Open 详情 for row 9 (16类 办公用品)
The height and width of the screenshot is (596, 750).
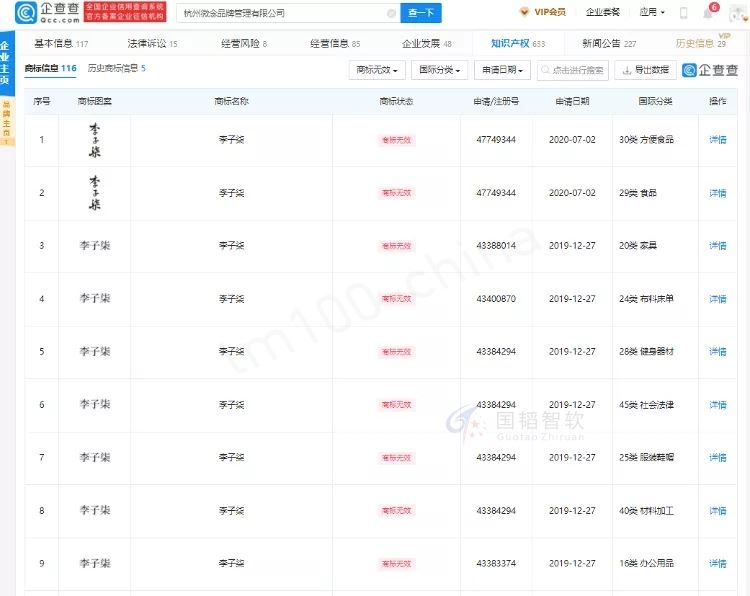717,563
